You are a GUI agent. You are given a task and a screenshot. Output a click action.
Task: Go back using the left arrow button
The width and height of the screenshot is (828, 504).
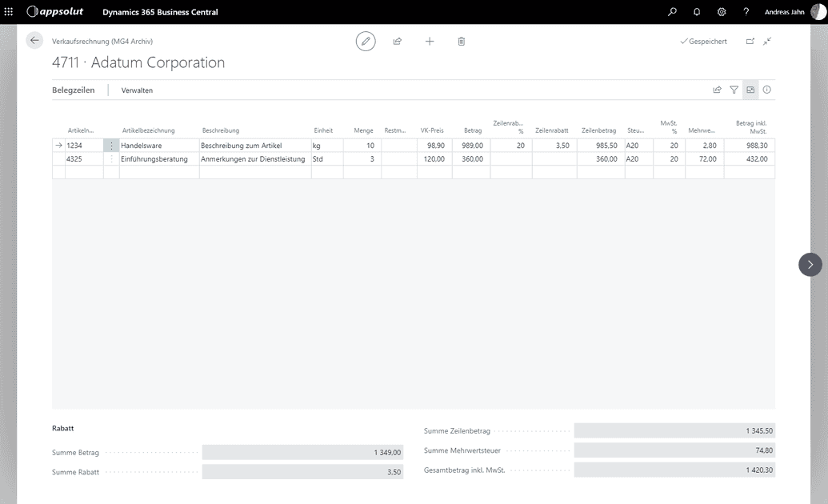pos(34,41)
